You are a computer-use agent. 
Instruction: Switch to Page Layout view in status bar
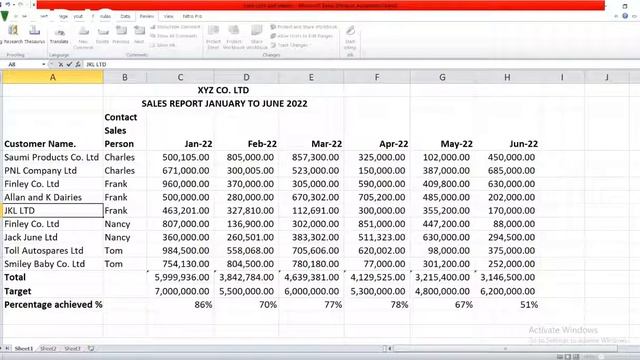click(568, 357)
